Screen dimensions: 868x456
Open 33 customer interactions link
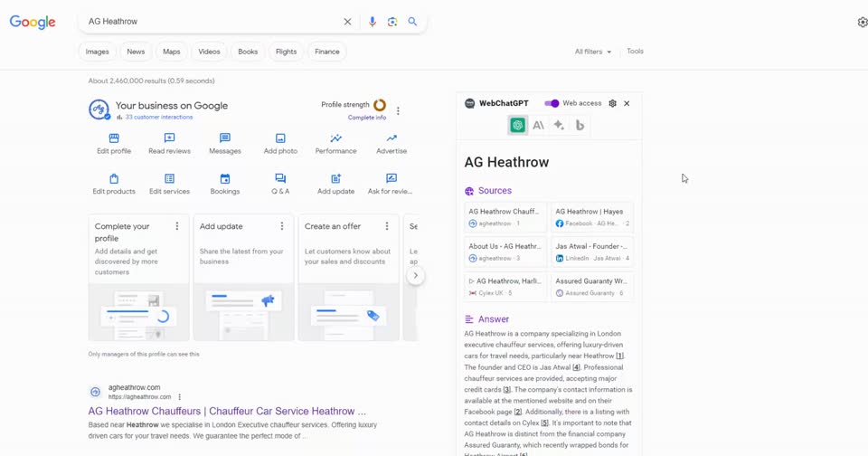[159, 118]
